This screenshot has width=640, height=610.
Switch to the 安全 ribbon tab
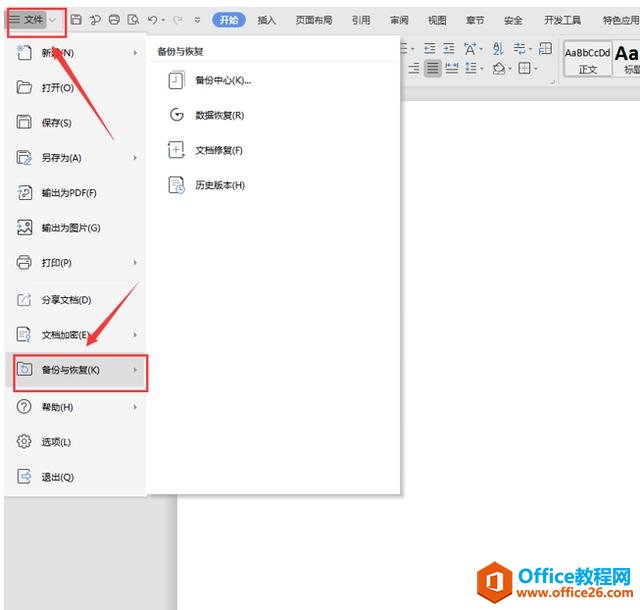tap(513, 20)
